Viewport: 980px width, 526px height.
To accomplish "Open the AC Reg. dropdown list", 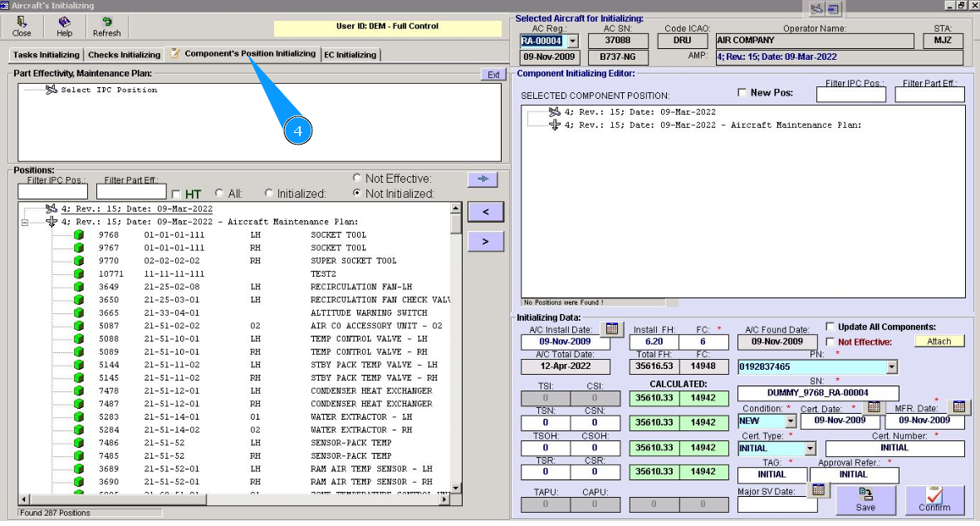I will [x=571, y=41].
